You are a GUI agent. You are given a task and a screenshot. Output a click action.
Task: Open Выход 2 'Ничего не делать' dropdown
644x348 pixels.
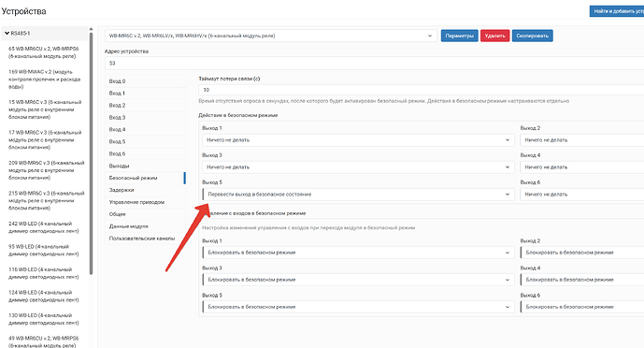582,140
